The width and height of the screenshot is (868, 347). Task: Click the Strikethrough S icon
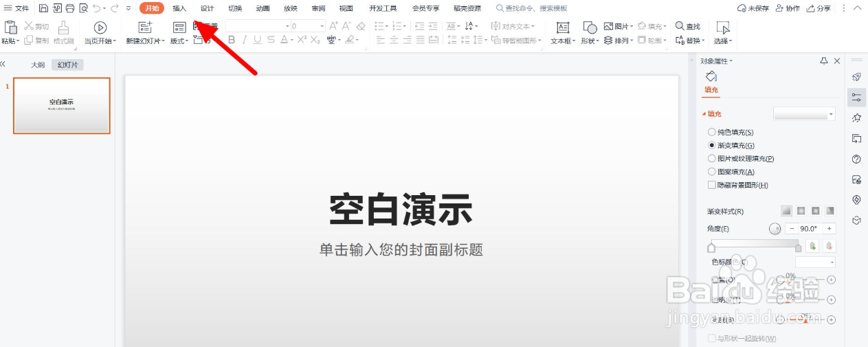[x=270, y=40]
